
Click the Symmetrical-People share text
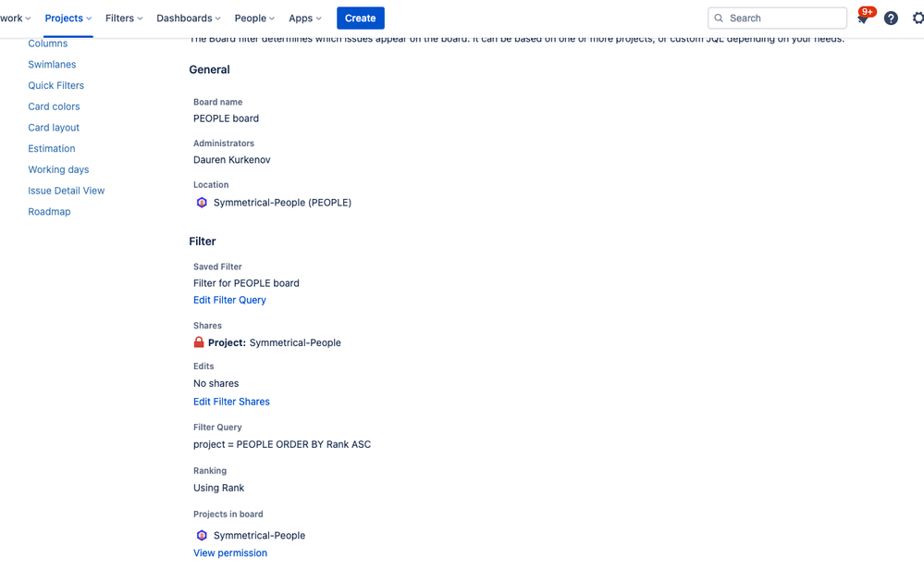295,342
